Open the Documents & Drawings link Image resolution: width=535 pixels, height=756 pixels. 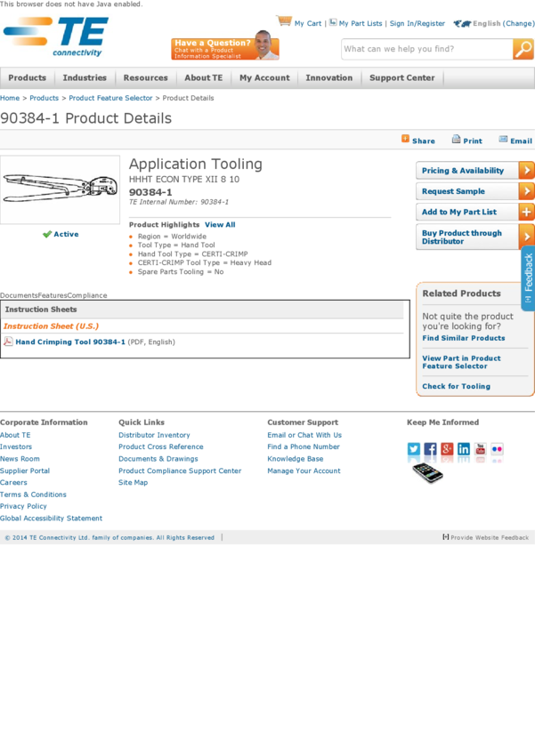click(x=158, y=459)
